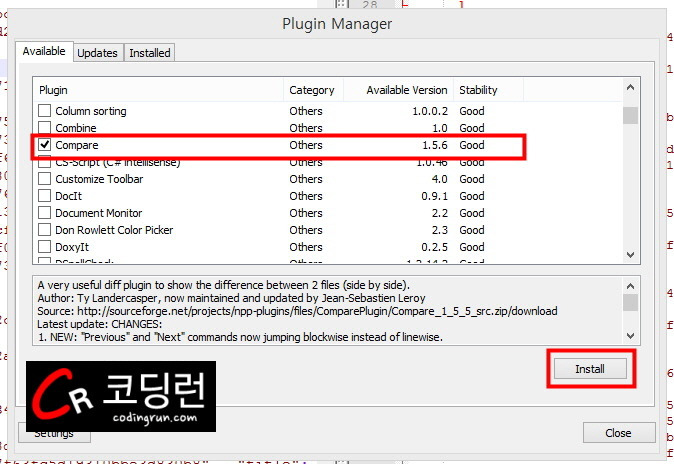Click the Install button
The image size is (674, 464).
tap(590, 369)
